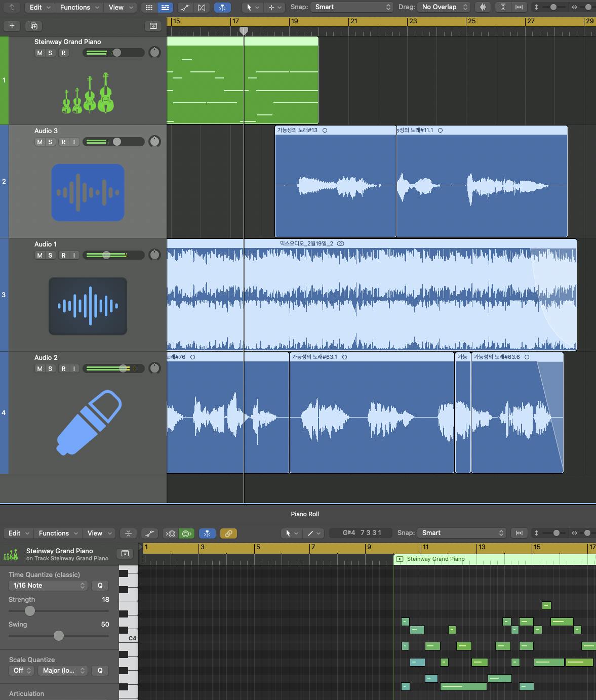Mute the Steinway Grand Piano track

coord(39,53)
